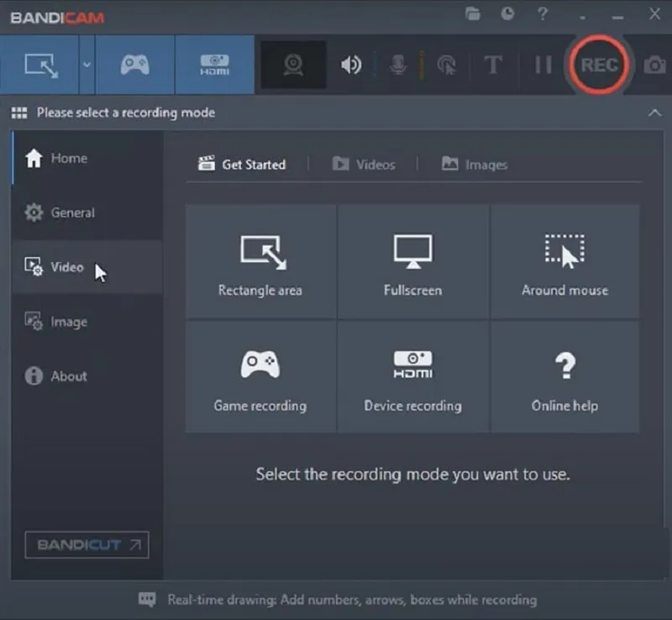Click the mouse click effects icon
The width and height of the screenshot is (672, 620).
[x=448, y=65]
